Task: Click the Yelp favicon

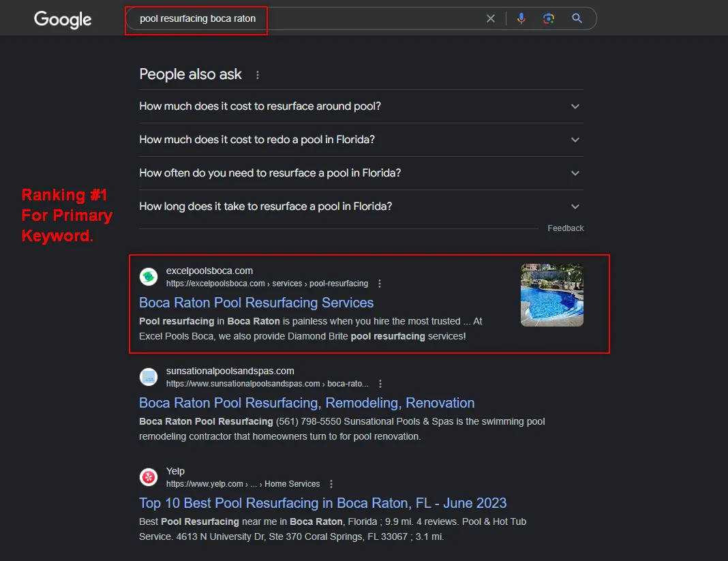Action: click(x=149, y=477)
